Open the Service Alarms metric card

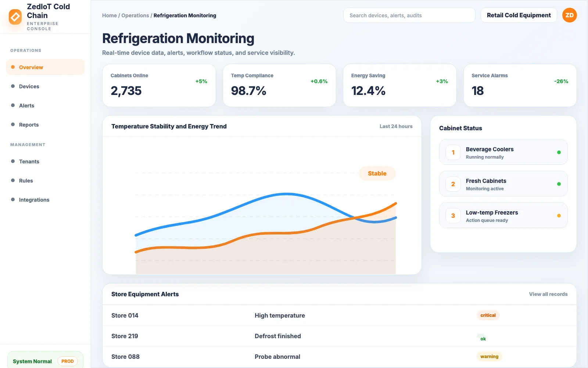coord(520,85)
